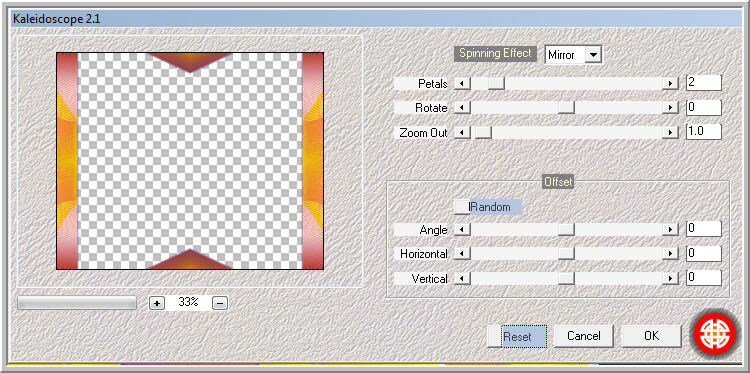This screenshot has width=750, height=373.
Task: Increase Horizontal offset with right arrow
Action: pos(670,254)
